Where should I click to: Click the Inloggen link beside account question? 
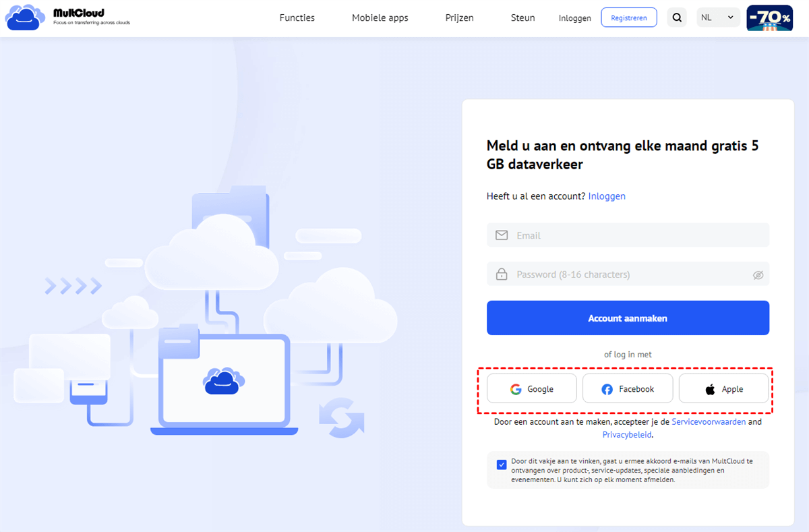coord(607,196)
